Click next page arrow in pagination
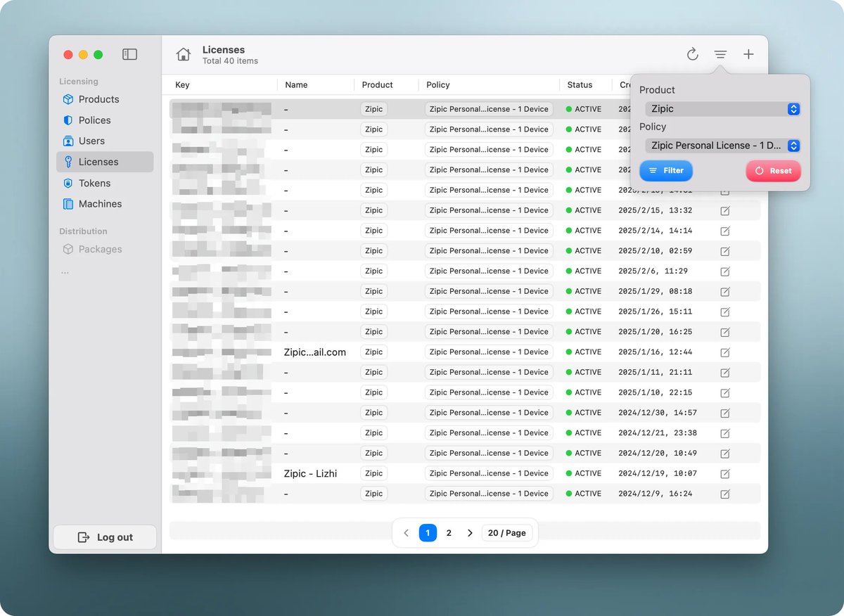Screen dimensions: 844x616 pyautogui.click(x=470, y=533)
